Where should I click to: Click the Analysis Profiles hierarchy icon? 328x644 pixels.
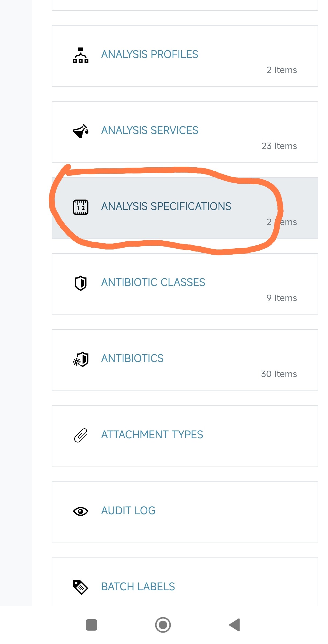pyautogui.click(x=81, y=55)
